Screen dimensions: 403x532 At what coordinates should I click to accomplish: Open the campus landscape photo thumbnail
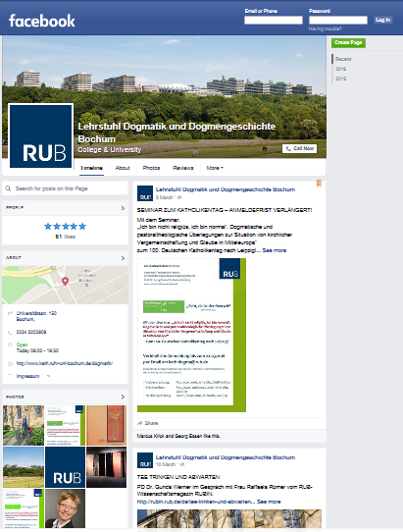pyautogui.click(x=24, y=467)
